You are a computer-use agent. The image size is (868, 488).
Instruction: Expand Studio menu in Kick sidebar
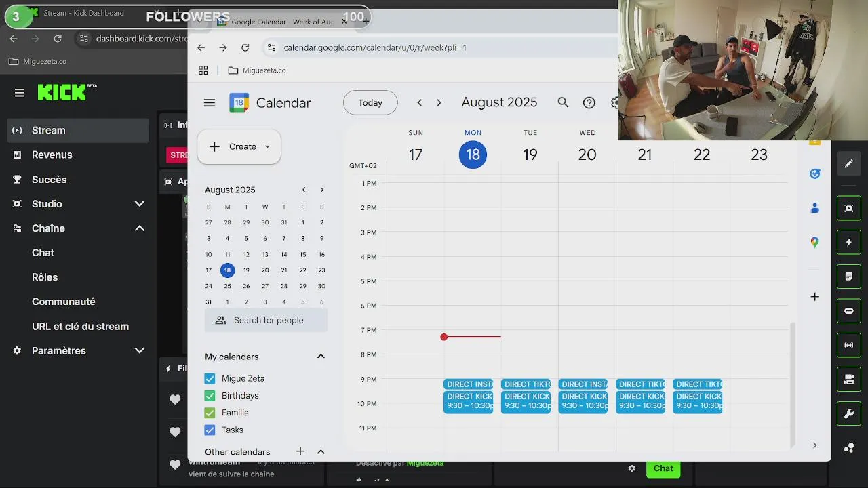(x=139, y=204)
